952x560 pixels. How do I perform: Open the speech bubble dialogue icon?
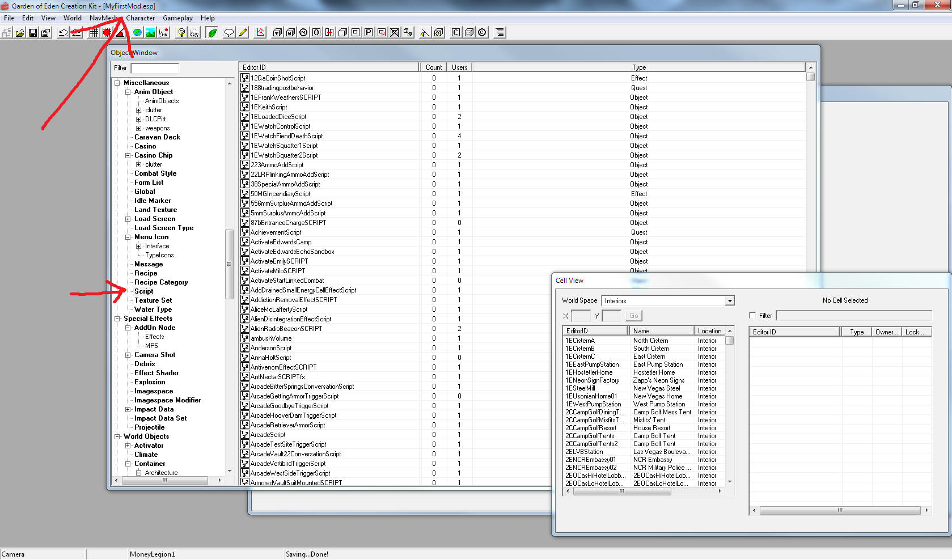click(229, 33)
